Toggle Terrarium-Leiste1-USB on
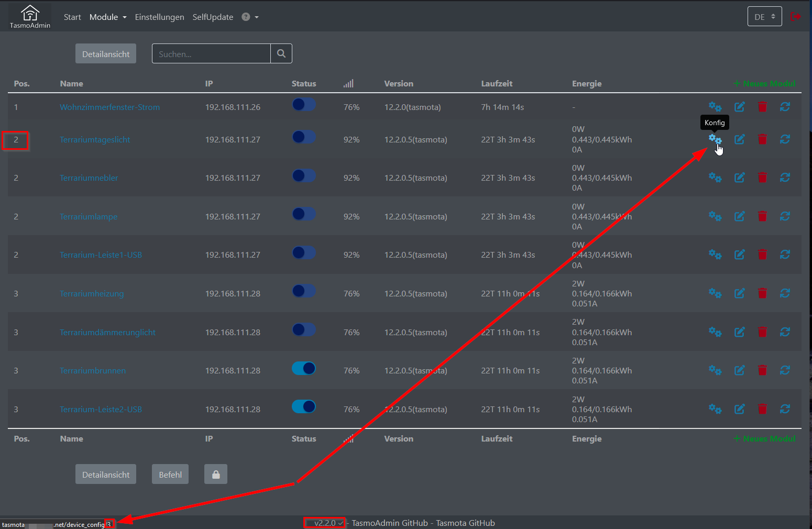 tap(304, 252)
